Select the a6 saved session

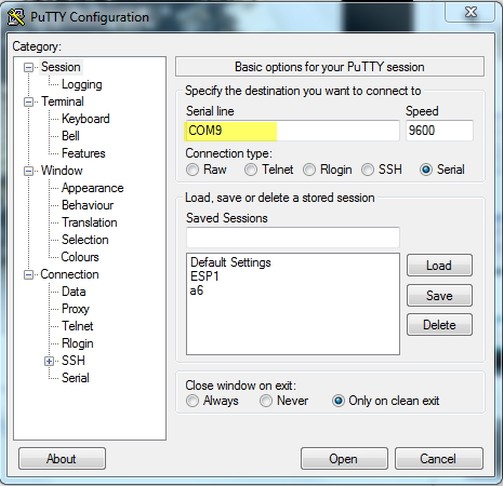tap(196, 291)
